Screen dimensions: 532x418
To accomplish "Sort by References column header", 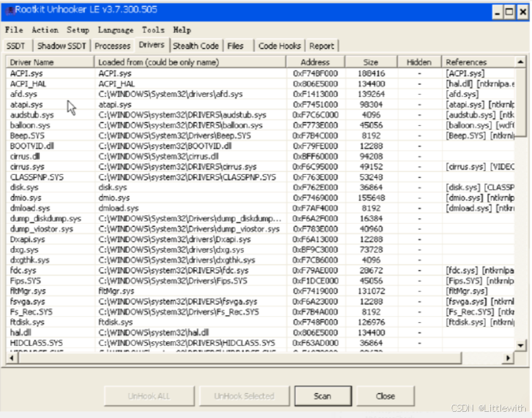I will coord(478,62).
